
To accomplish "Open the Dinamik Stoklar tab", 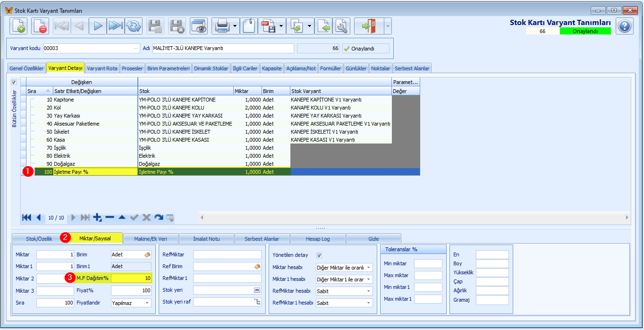I will [211, 68].
